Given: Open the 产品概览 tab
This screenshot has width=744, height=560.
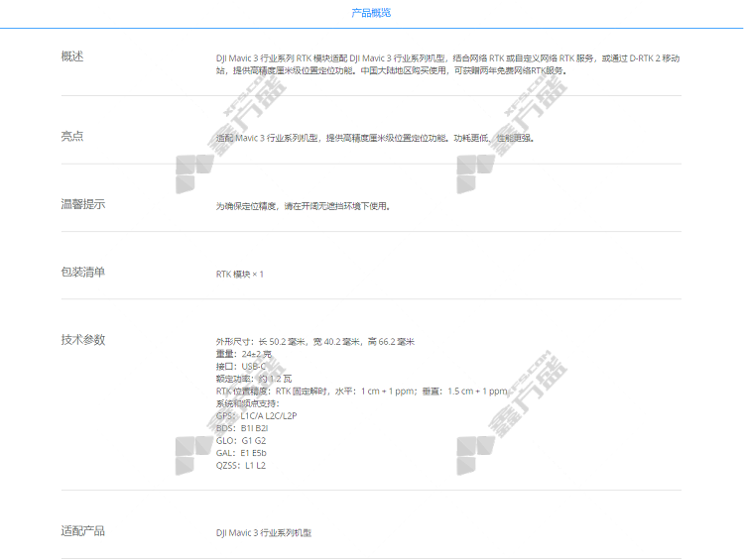Looking at the screenshot, I should pos(371,13).
